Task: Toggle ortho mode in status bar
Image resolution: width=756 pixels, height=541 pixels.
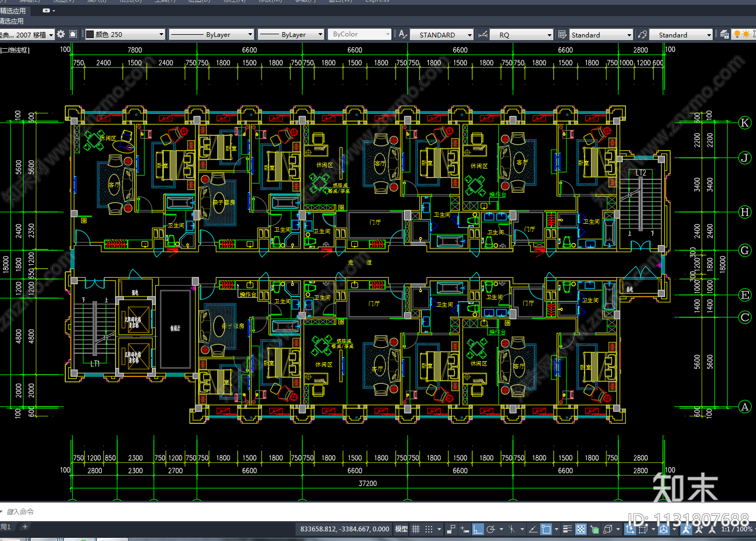Action: tap(478, 529)
